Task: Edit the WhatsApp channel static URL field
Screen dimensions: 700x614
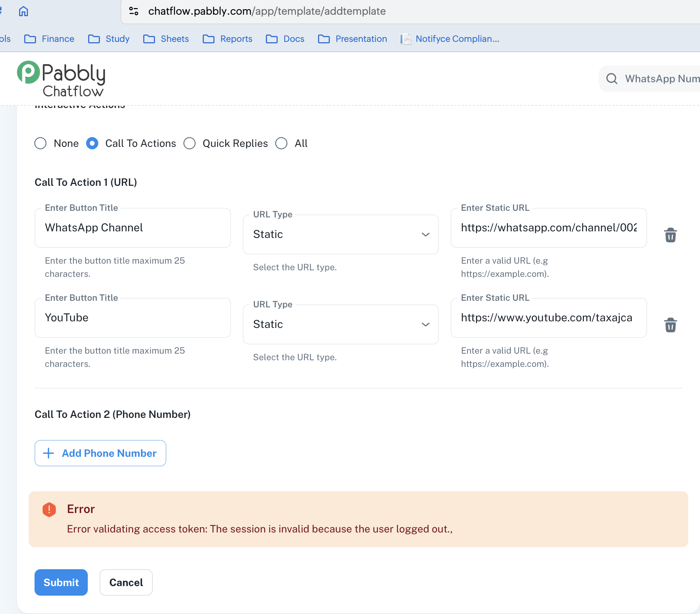Action: click(549, 228)
